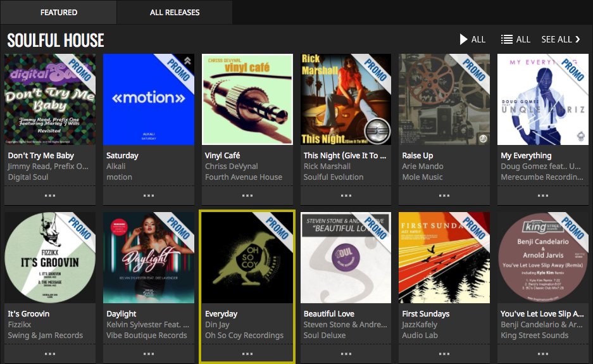
Task: Open the Raise Up release title
Action: (x=418, y=156)
